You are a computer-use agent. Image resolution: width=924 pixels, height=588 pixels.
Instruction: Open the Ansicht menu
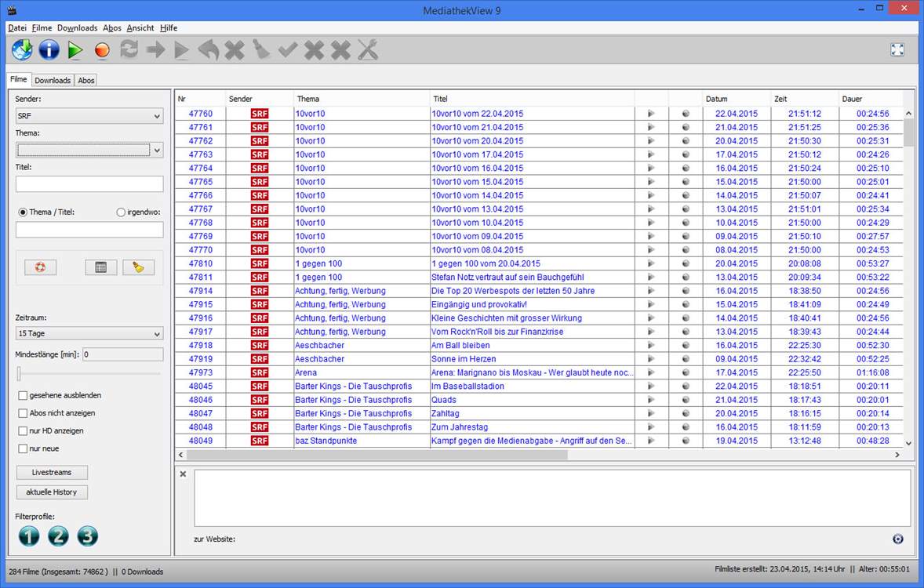[x=140, y=27]
